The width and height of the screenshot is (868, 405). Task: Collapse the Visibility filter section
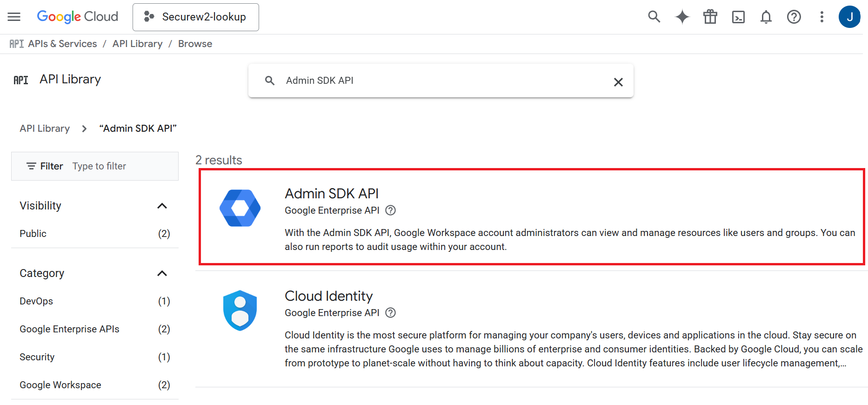click(x=162, y=206)
